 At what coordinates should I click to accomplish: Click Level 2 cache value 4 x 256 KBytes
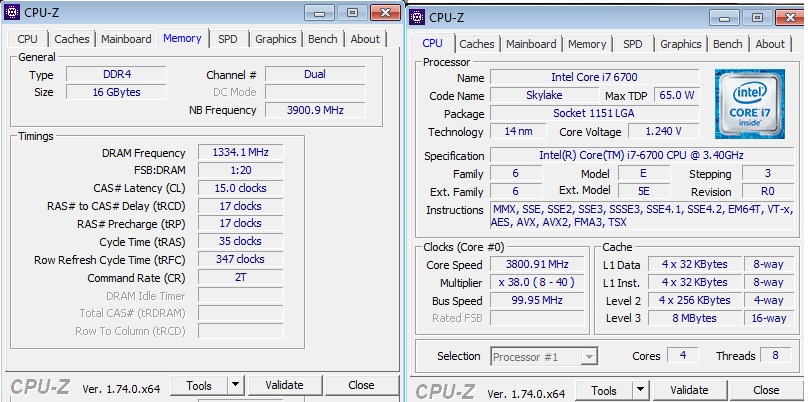pos(695,300)
